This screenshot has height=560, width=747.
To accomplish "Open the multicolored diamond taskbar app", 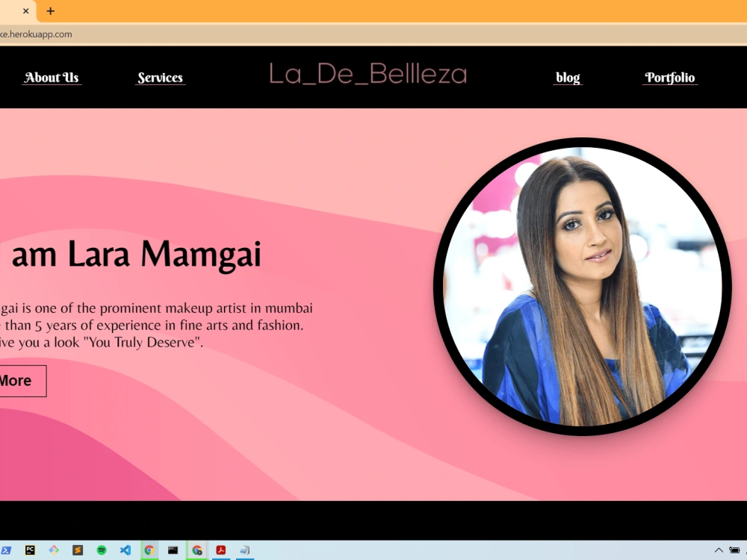I will pyautogui.click(x=54, y=550).
